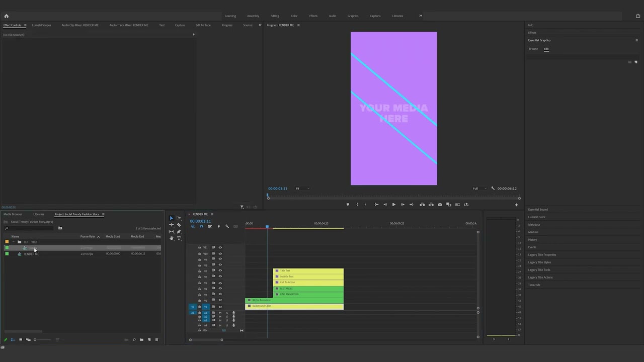Show more workspaces overflow chevron
This screenshot has width=644, height=362.
[x=421, y=16]
